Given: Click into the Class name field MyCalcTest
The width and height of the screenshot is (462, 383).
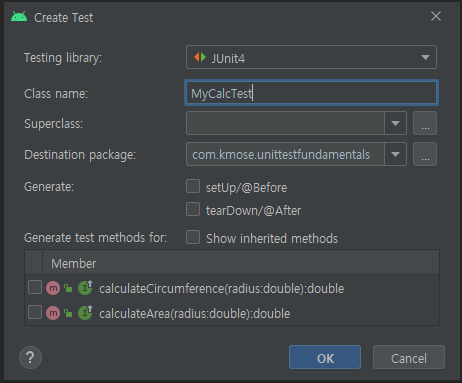Looking at the screenshot, I should pyautogui.click(x=311, y=93).
